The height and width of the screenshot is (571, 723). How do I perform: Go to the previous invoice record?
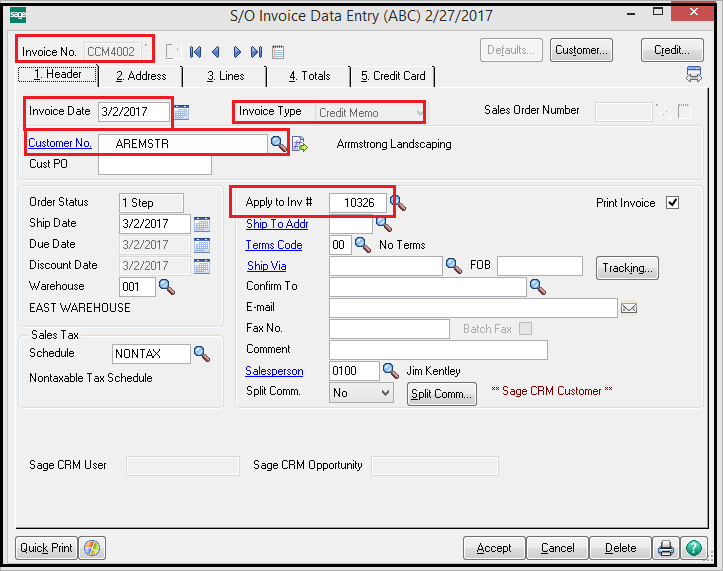pyautogui.click(x=215, y=52)
